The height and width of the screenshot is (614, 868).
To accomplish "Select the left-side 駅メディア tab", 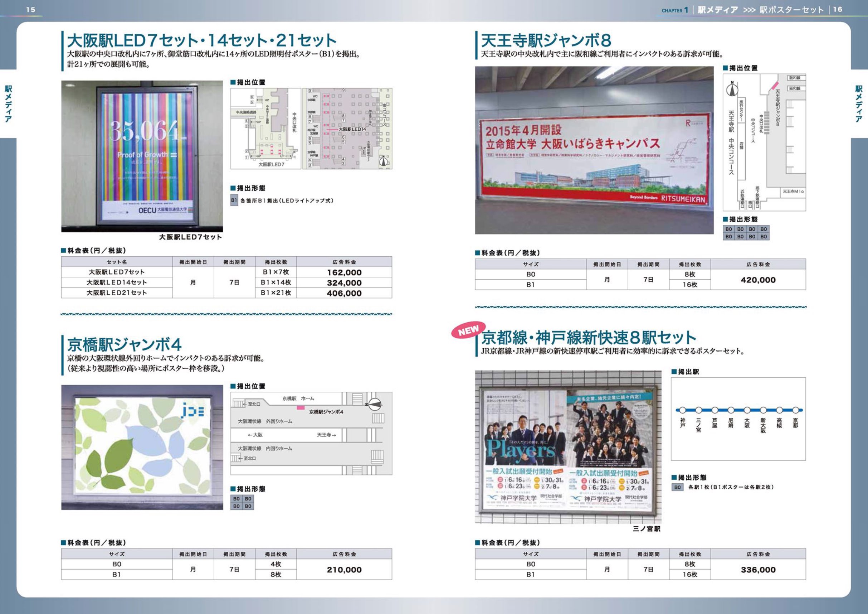I will point(8,104).
